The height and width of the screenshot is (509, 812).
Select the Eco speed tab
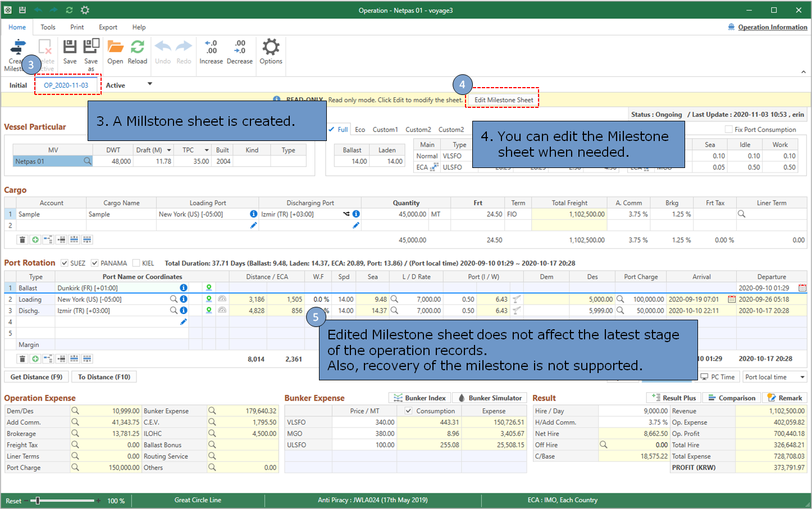point(360,129)
